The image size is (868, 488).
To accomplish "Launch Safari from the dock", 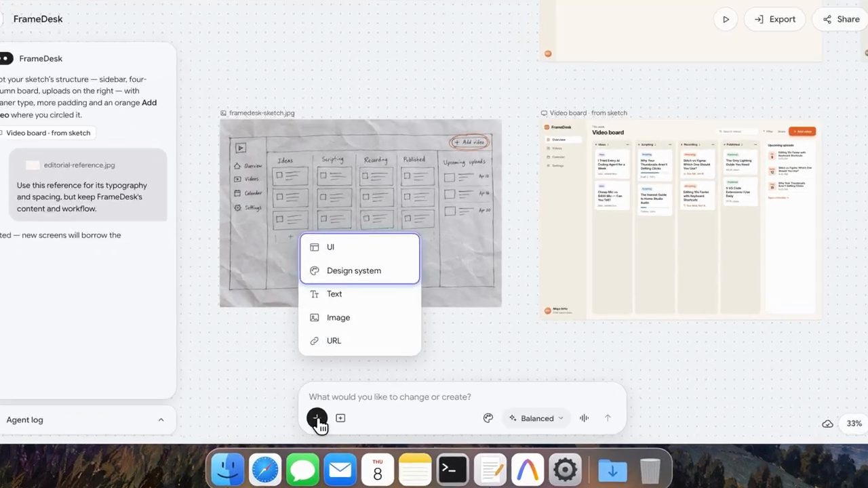I will [265, 469].
